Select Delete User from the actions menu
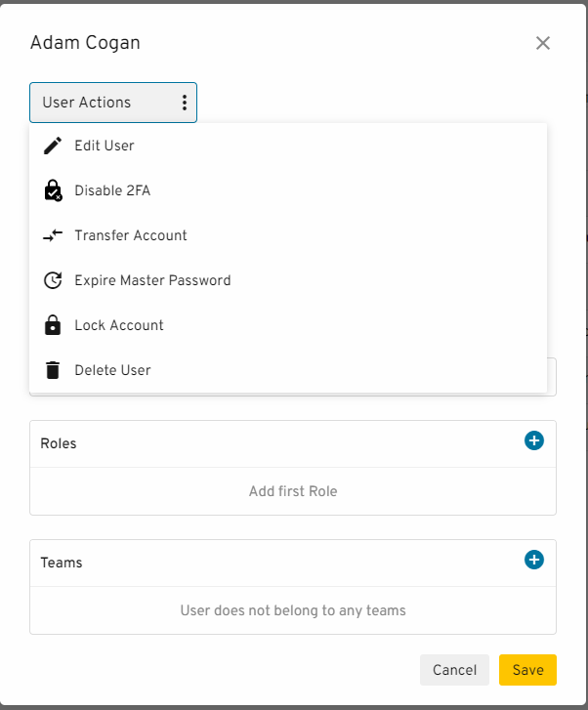The image size is (588, 710). 112,370
